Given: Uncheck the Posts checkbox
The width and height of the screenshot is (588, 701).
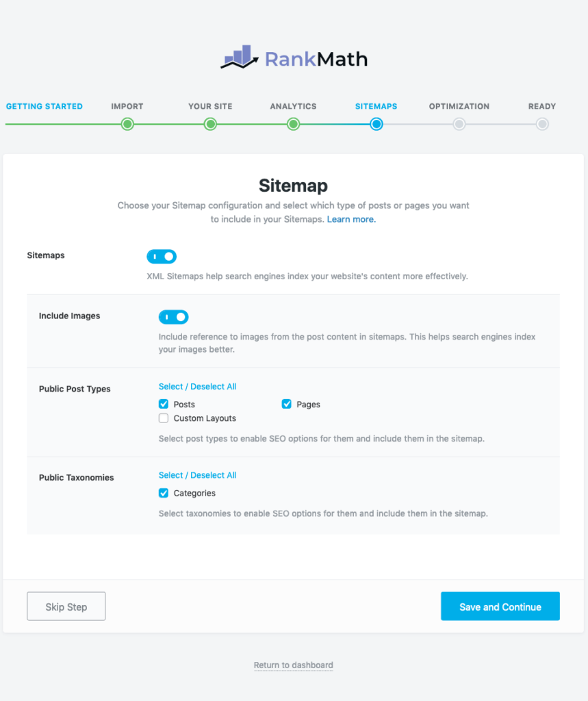Looking at the screenshot, I should pyautogui.click(x=164, y=404).
